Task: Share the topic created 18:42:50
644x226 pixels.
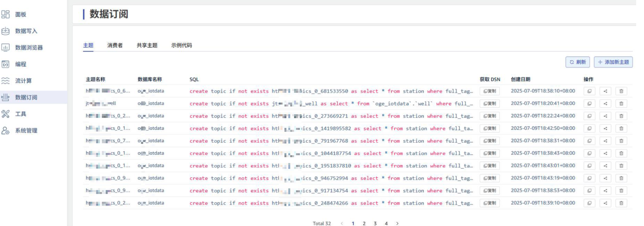Action: 605,128
